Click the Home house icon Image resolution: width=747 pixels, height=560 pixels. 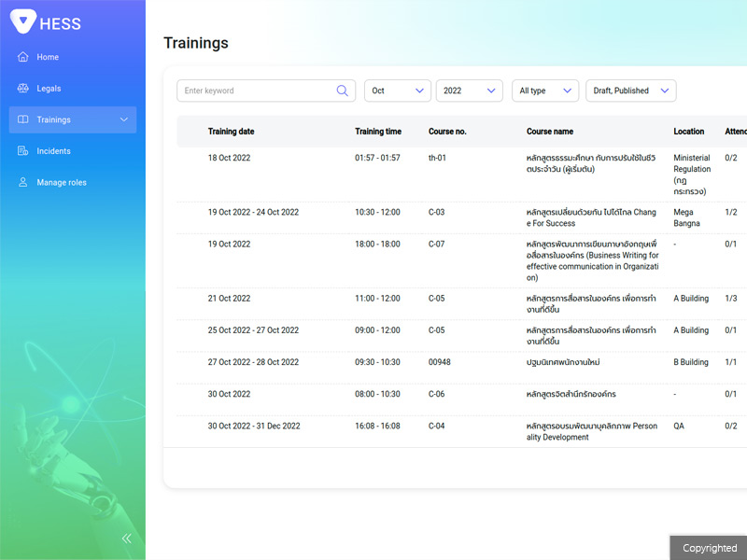(x=23, y=57)
